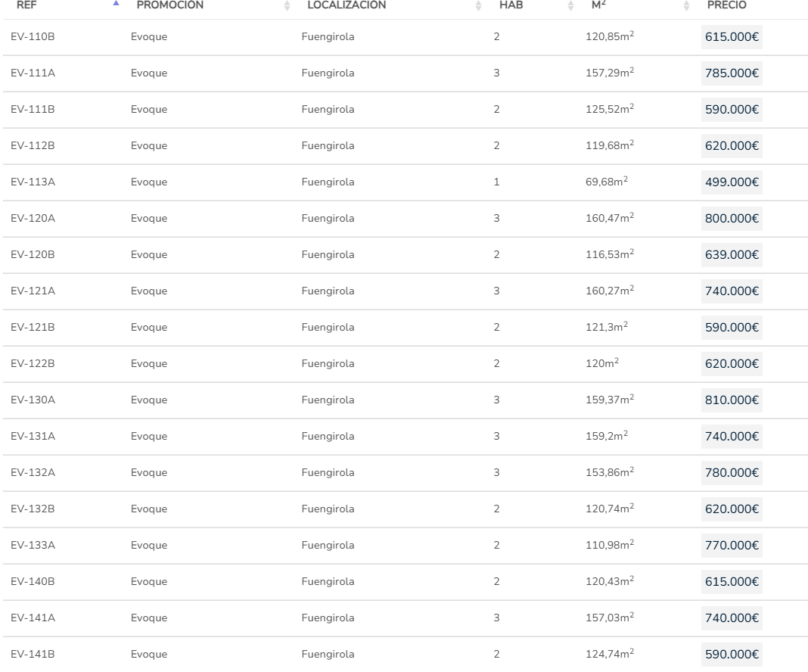Click the sort arrows next to HAB
The height and width of the screenshot is (672, 808).
pyautogui.click(x=570, y=6)
